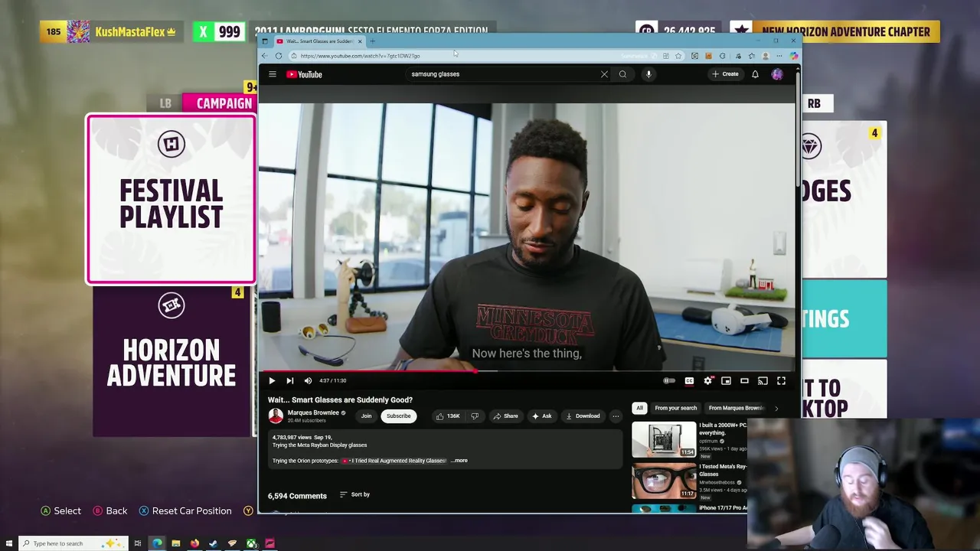Enter fullscreen video mode
The image size is (980, 551).
[781, 380]
